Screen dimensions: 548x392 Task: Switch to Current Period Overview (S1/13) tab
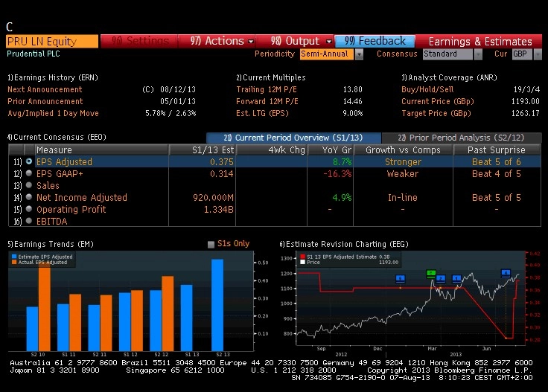pyautogui.click(x=293, y=138)
